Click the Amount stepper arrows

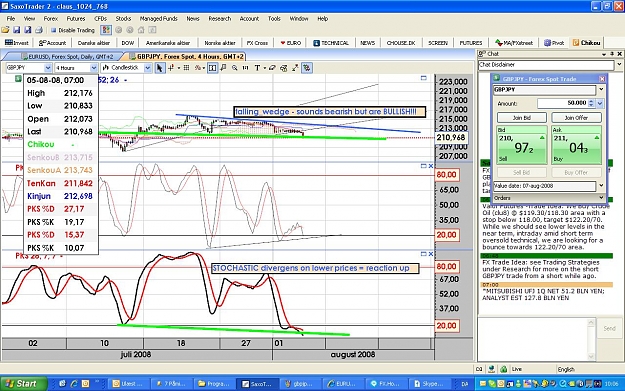pyautogui.click(x=591, y=103)
